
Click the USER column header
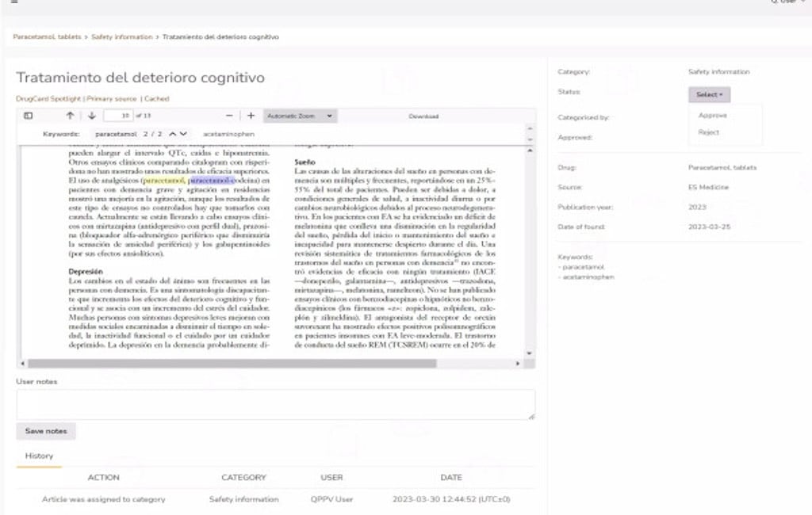click(x=331, y=477)
